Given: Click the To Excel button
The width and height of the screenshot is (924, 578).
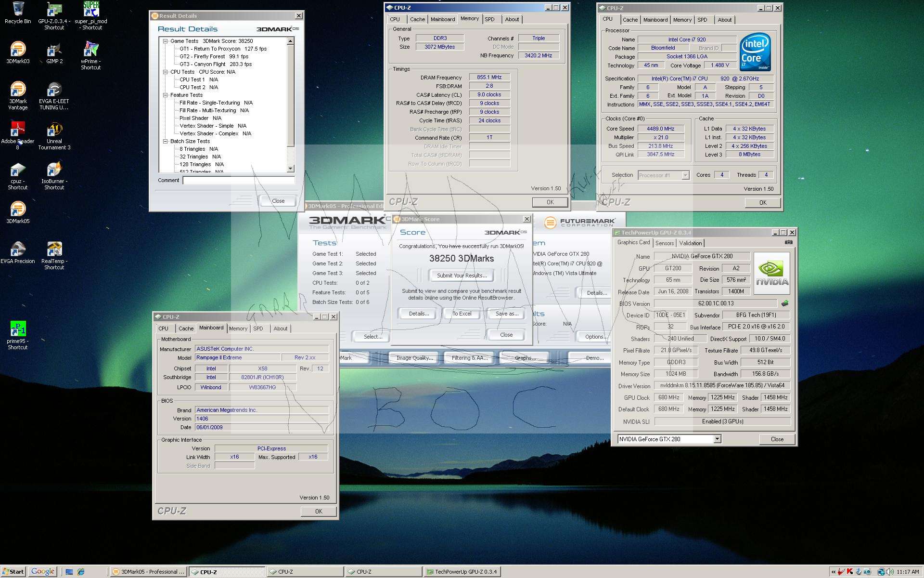Looking at the screenshot, I should [x=462, y=314].
